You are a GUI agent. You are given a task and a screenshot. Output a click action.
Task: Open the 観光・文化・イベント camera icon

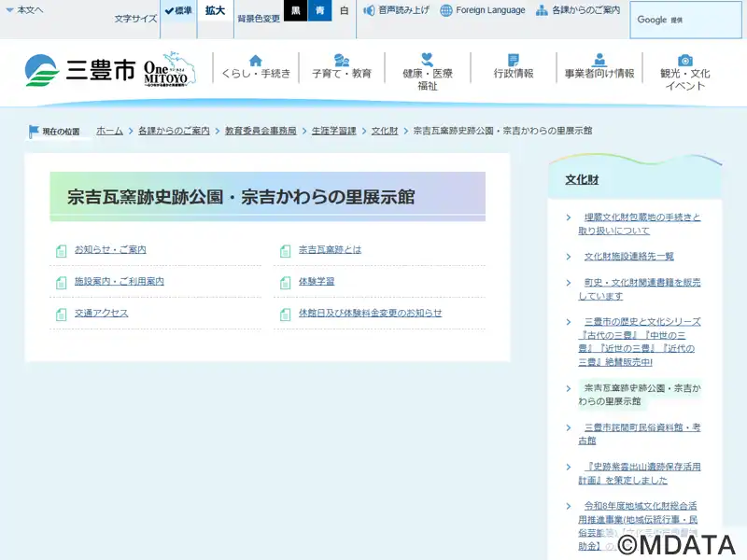coord(685,61)
